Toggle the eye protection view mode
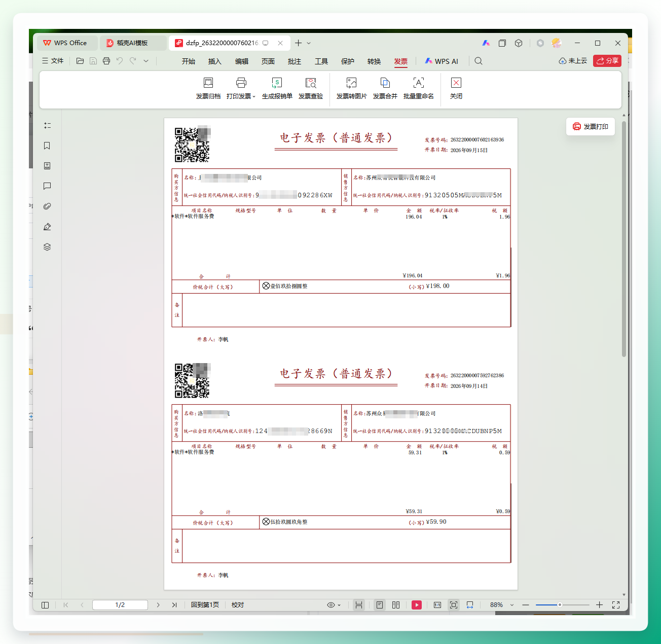Image resolution: width=661 pixels, height=644 pixels. [331, 605]
